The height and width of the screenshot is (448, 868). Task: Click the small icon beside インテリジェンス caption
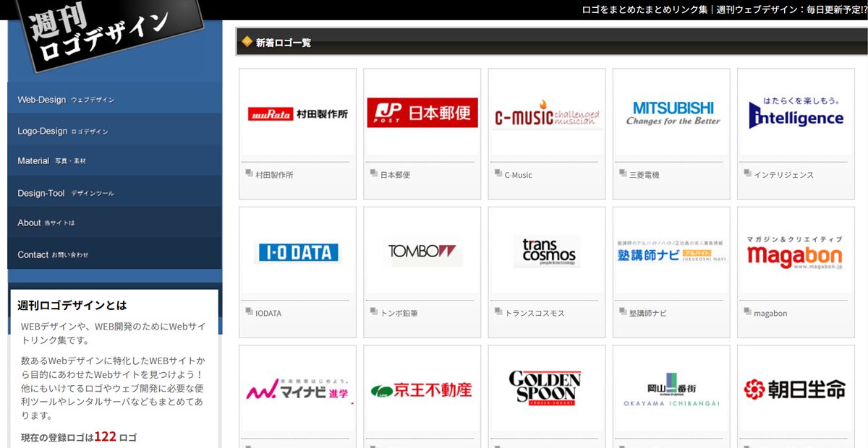[x=747, y=173]
